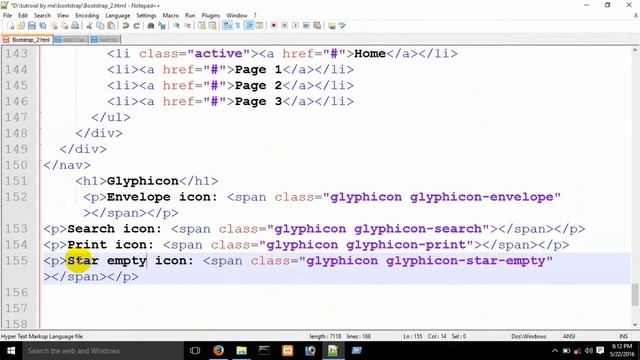Toggle Word wrap in the toolbar
The width and height of the screenshot is (640, 360).
click(x=227, y=26)
